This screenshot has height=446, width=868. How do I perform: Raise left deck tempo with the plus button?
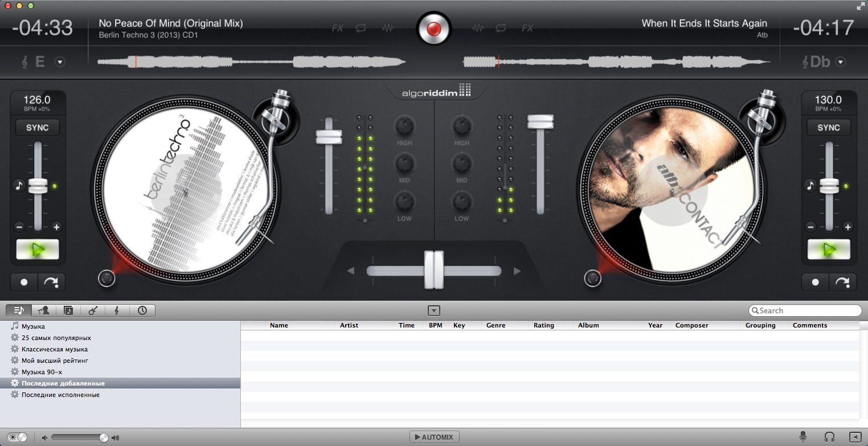56,227
